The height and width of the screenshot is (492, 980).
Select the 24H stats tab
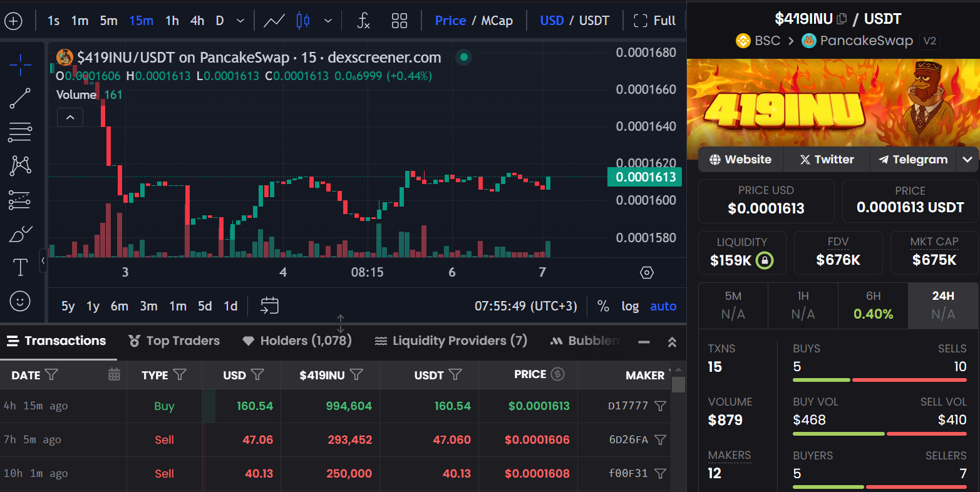[x=943, y=305]
